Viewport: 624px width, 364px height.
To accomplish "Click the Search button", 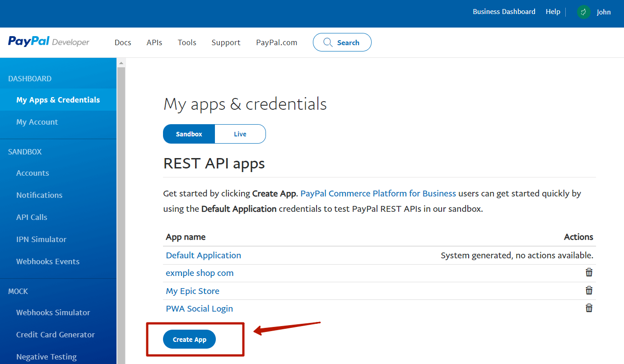I will point(342,42).
